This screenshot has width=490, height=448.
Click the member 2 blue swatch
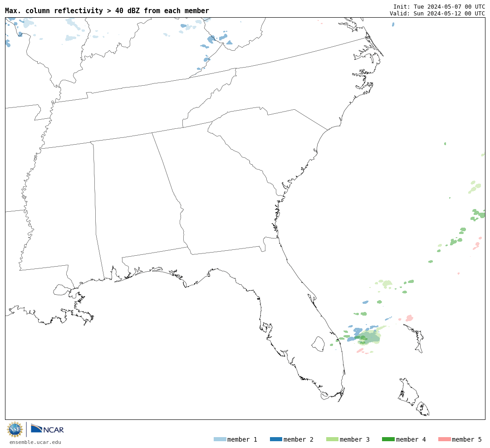tap(276, 439)
